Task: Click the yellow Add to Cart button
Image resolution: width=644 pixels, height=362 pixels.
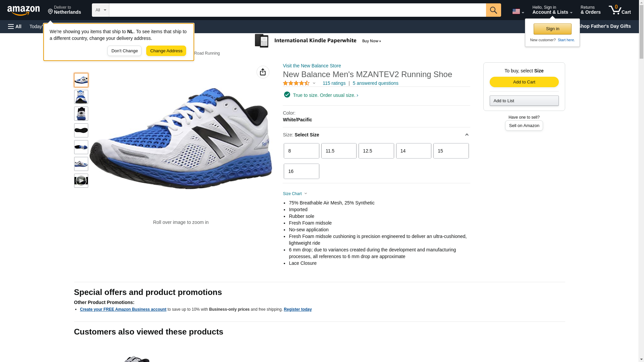Action: click(524, 82)
